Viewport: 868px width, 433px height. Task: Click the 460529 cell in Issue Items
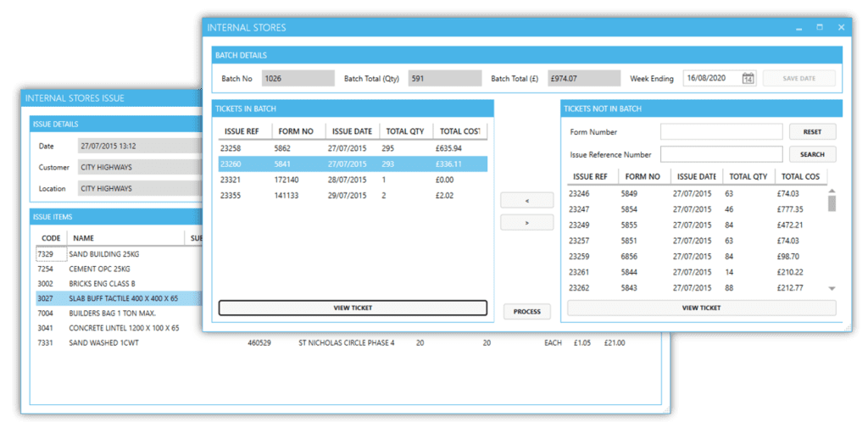click(259, 342)
